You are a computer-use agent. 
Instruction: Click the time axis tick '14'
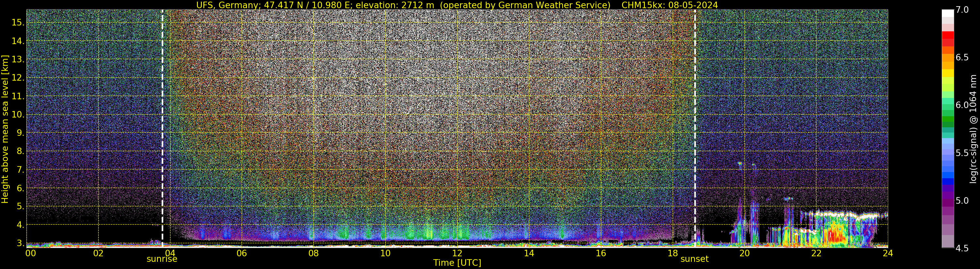click(529, 253)
